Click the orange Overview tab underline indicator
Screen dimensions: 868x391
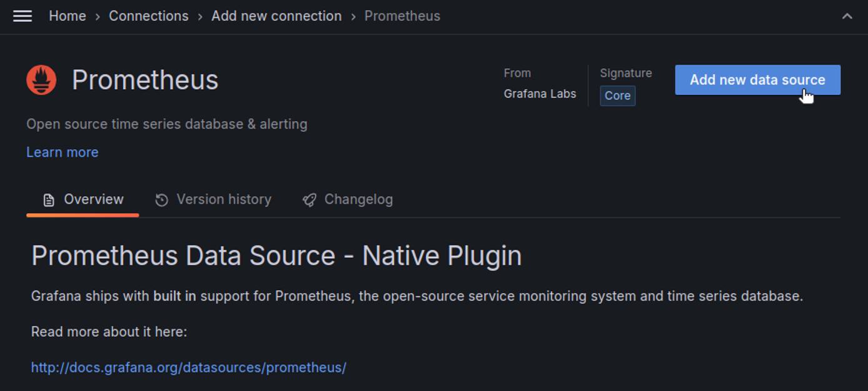pos(83,215)
